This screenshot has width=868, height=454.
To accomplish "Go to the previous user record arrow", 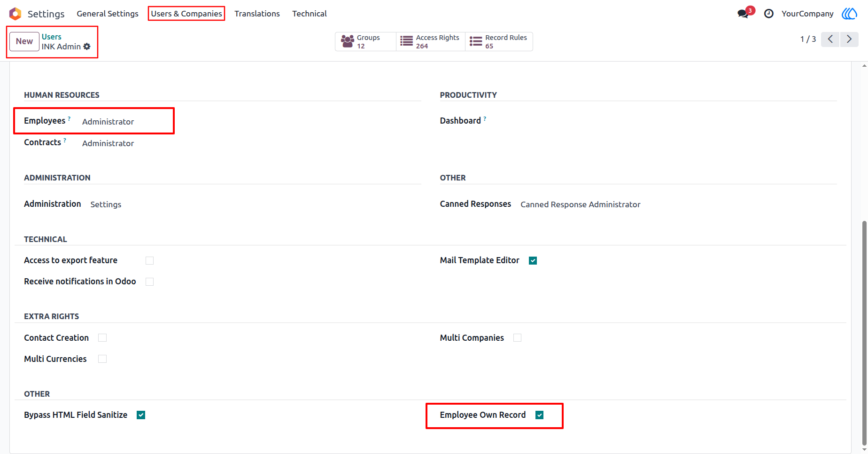I will point(830,39).
